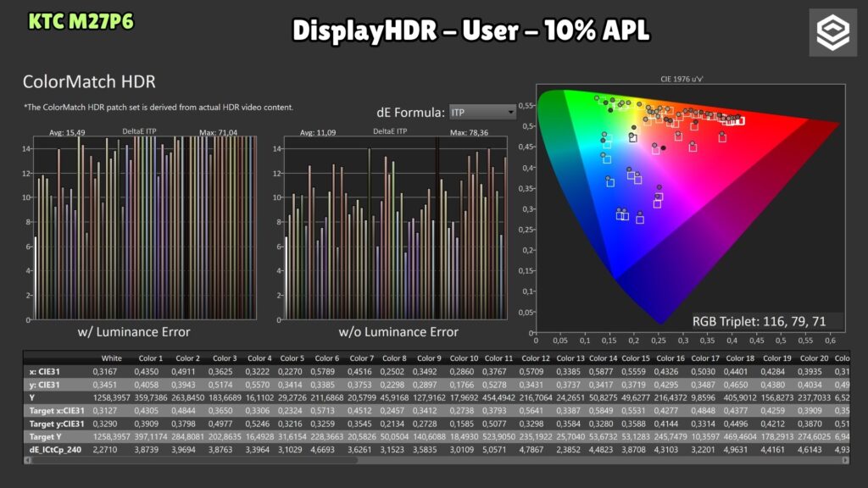Image resolution: width=868 pixels, height=488 pixels.
Task: Click the 'Avg: 11,09' label
Action: (318, 132)
